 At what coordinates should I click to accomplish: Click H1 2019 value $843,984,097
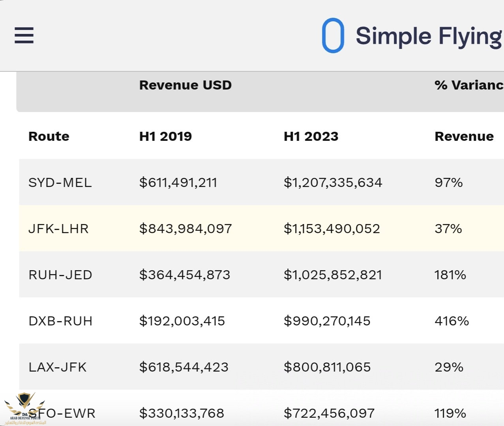click(x=185, y=229)
